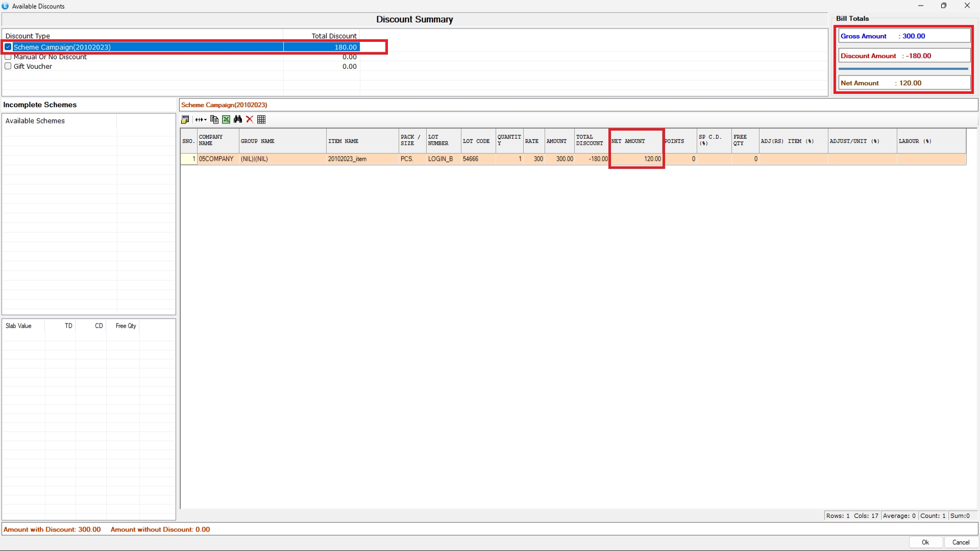
Task: Enable the Manual Or No Discount checkbox
Action: pos(8,57)
